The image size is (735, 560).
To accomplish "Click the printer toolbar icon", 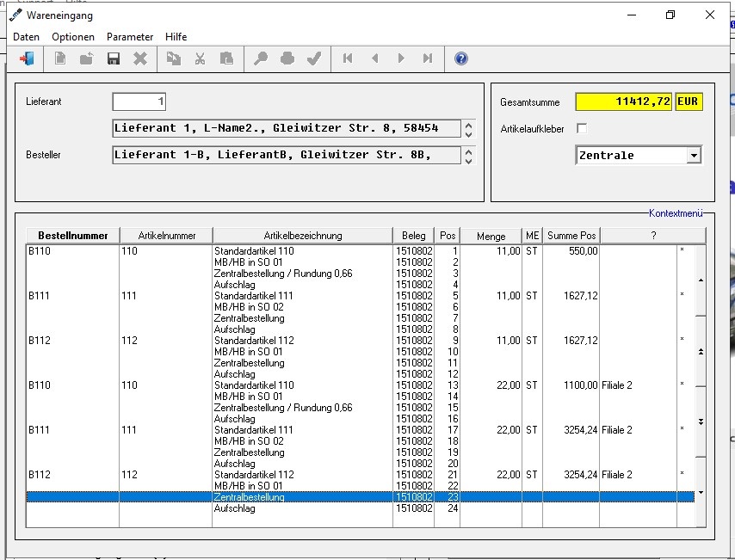I will 287,58.
